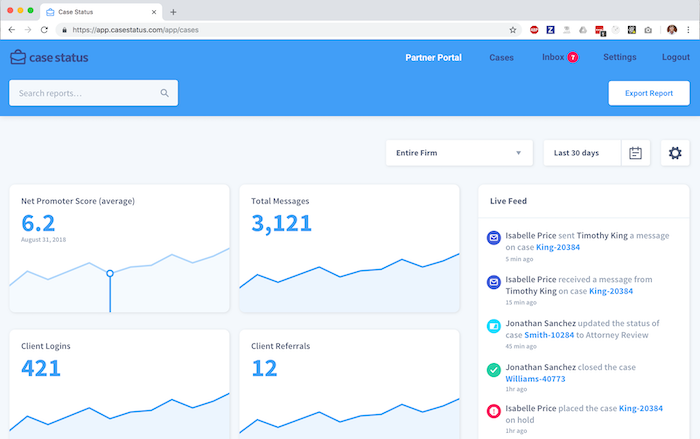Click the blue Z extension icon

click(550, 30)
